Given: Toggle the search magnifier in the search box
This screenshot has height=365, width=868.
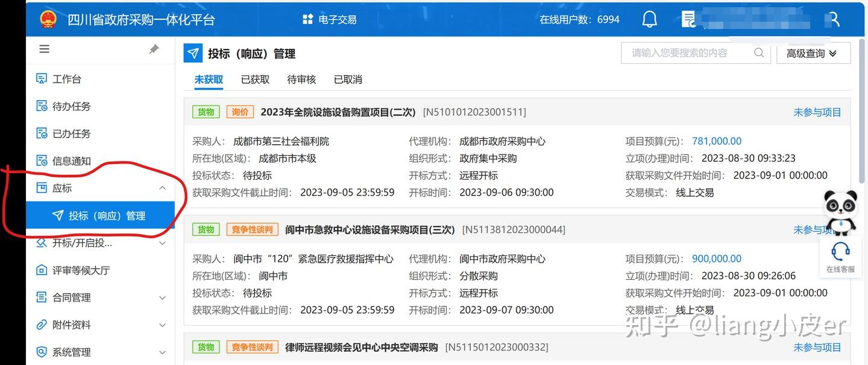Looking at the screenshot, I should click(x=759, y=53).
